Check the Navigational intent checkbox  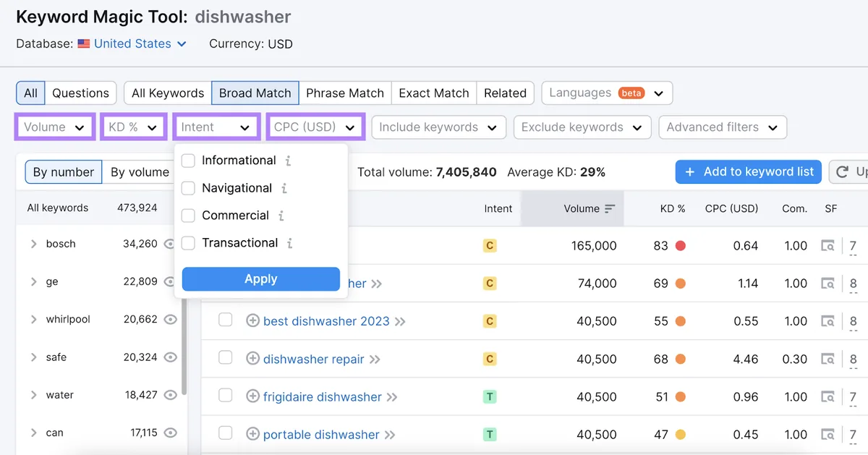pyautogui.click(x=188, y=188)
